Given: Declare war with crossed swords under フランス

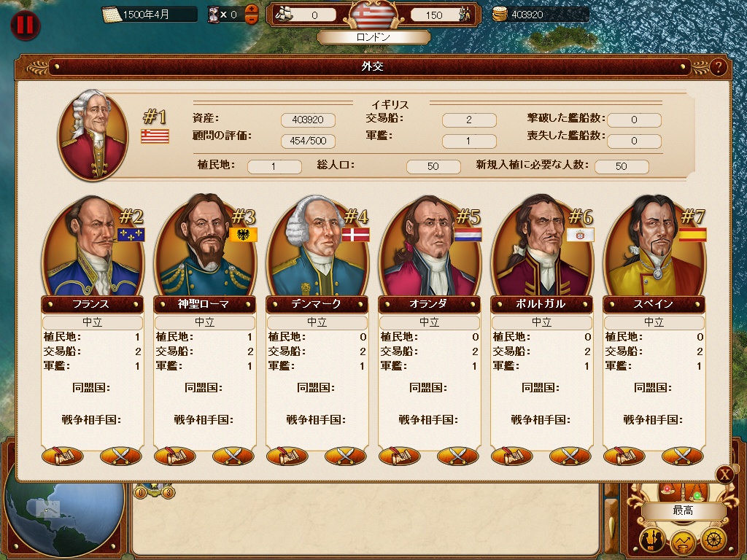Looking at the screenshot, I should point(121,456).
